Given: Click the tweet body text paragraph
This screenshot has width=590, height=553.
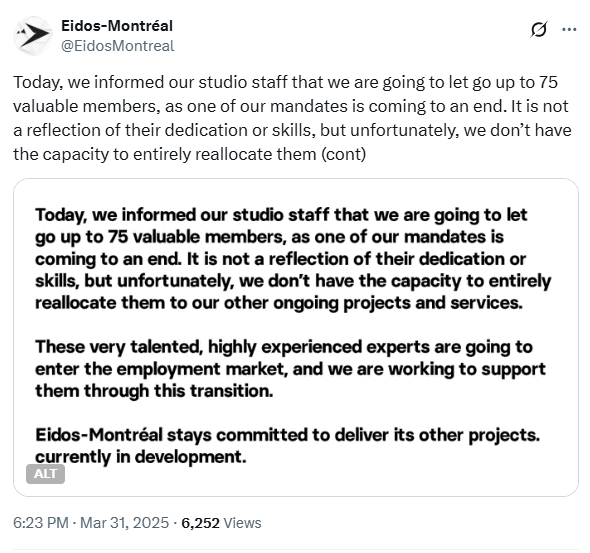Looking at the screenshot, I should (292, 118).
